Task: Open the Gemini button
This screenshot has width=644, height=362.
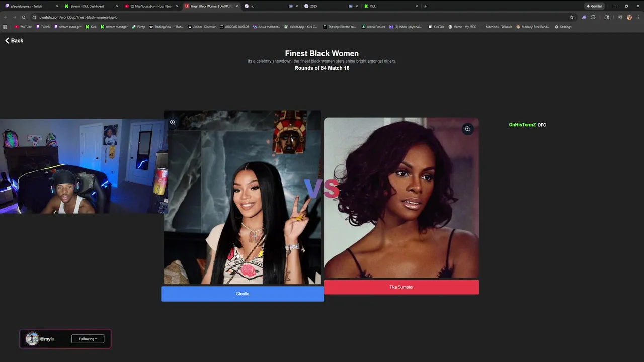Action: click(x=594, y=6)
